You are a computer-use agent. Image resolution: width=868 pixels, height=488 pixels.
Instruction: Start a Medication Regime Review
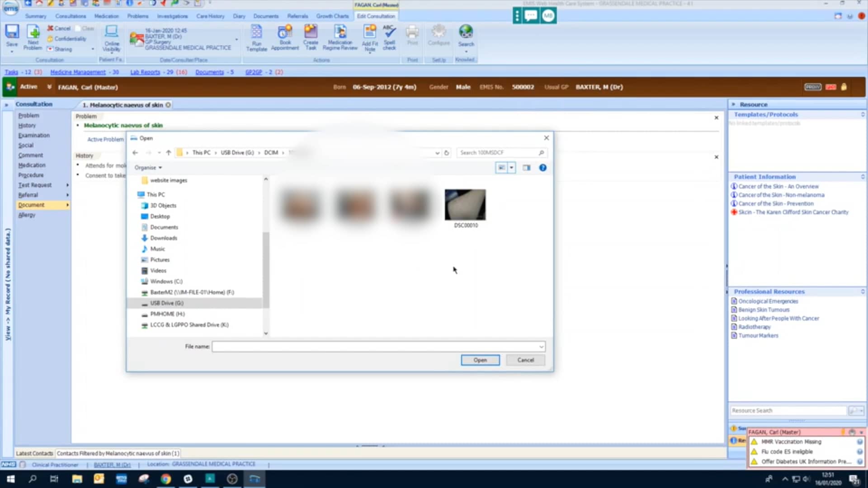[x=340, y=38]
